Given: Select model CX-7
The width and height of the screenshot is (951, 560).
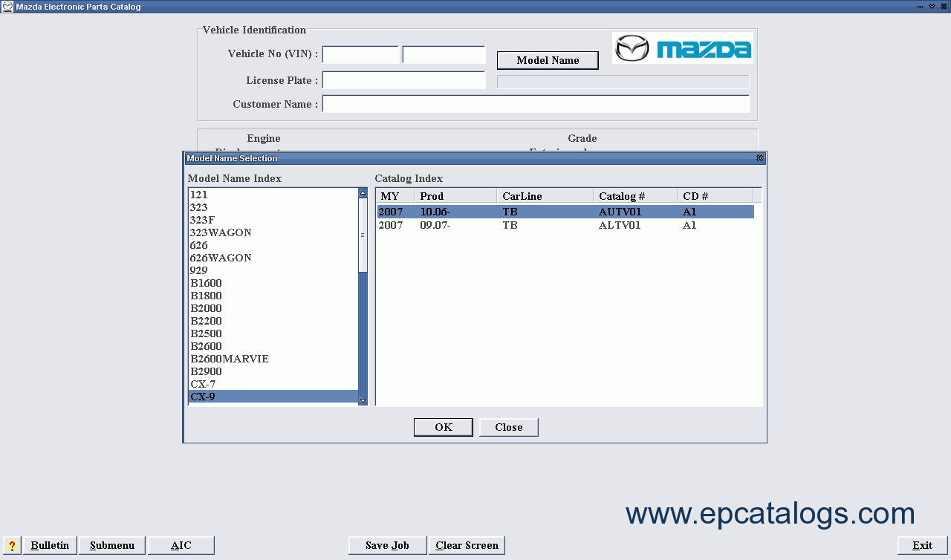Looking at the screenshot, I should tap(273, 384).
